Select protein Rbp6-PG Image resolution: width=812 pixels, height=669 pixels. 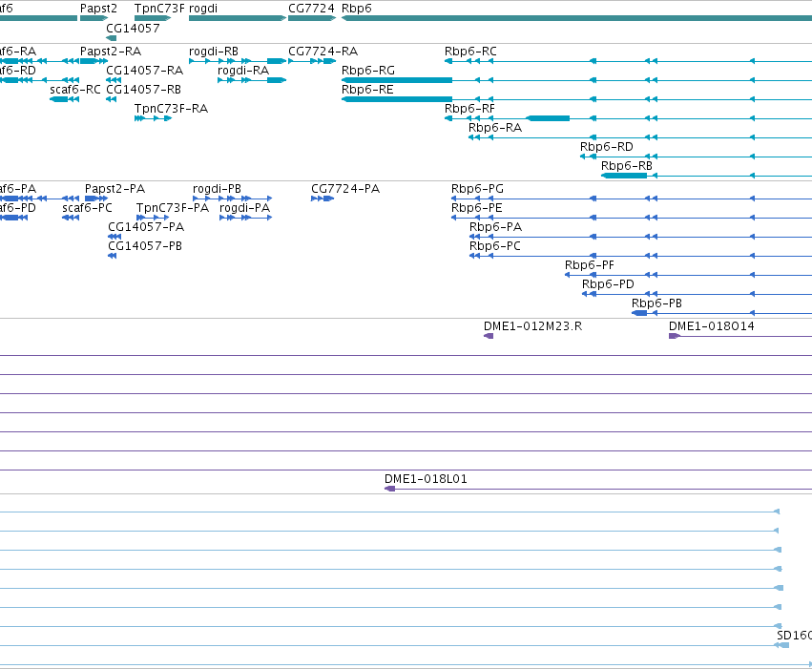point(477,189)
